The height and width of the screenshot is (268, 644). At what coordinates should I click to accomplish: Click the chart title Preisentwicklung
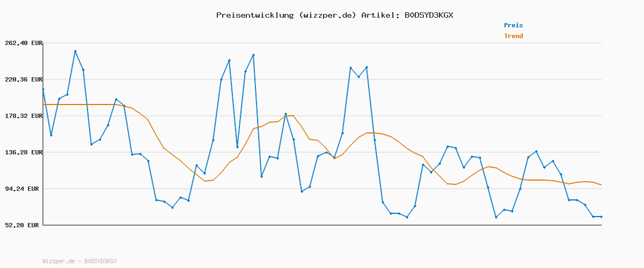[x=255, y=15]
